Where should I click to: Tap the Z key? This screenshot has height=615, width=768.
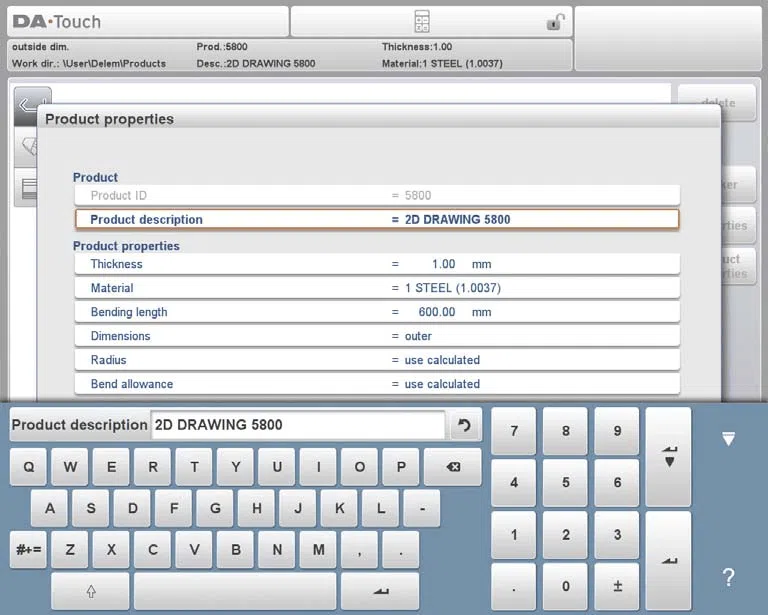pyautogui.click(x=70, y=550)
